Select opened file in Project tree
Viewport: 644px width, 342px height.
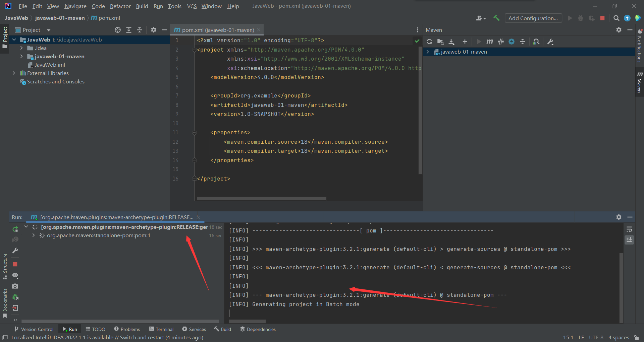(118, 30)
